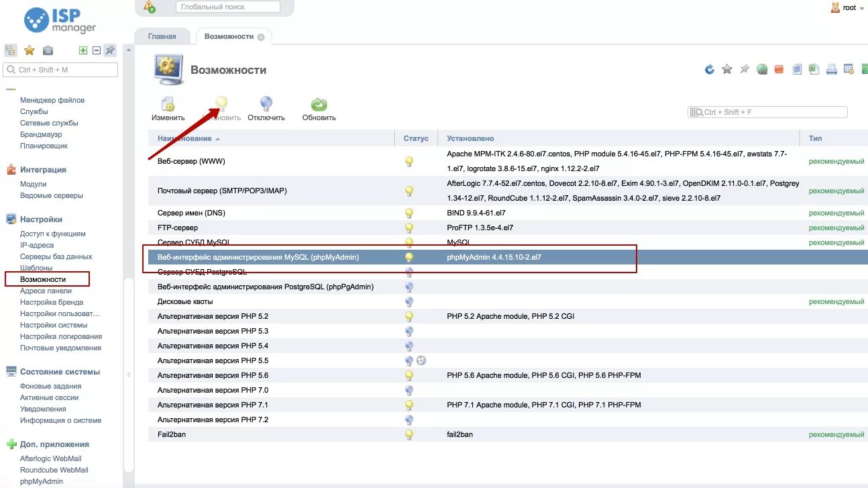The width and height of the screenshot is (868, 488).
Task: Open IP-адреса menu item
Action: point(37,245)
